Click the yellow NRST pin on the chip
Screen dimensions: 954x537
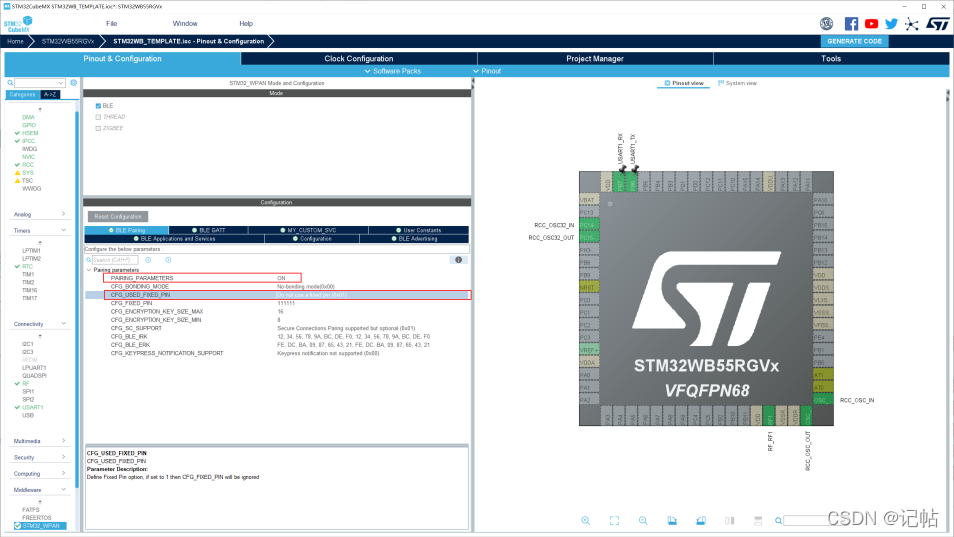pos(589,288)
